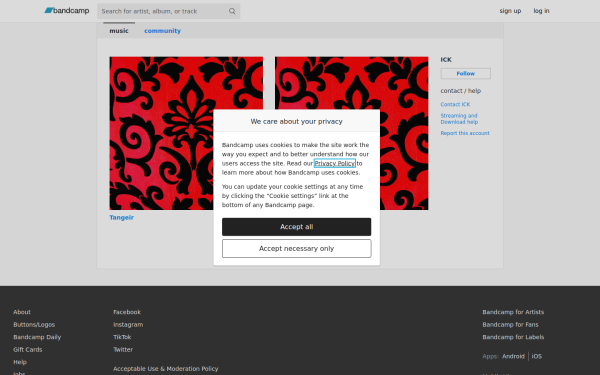Open the Privacy Policy link in dialog
This screenshot has width=600, height=375.
[x=334, y=163]
